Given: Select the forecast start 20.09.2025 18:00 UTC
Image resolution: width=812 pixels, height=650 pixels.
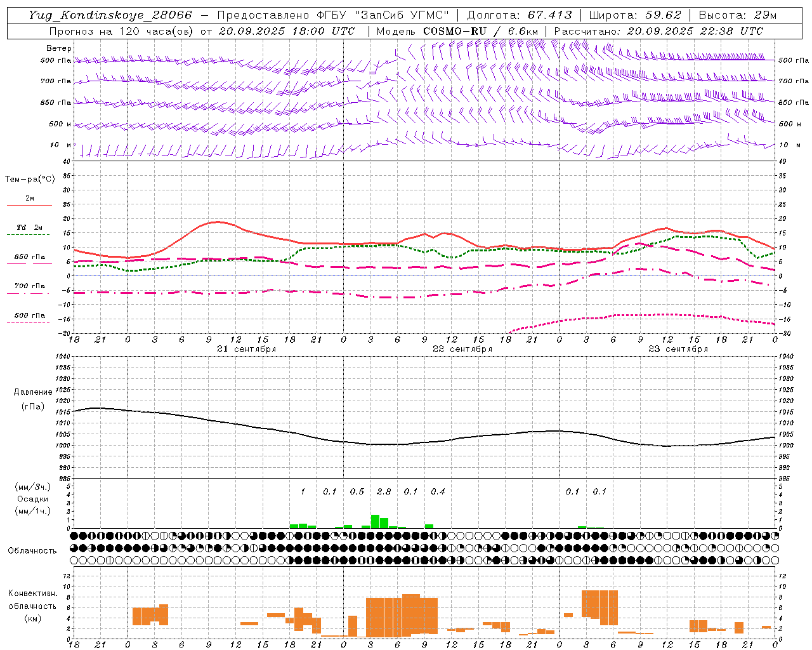Looking at the screenshot, I should click(287, 31).
